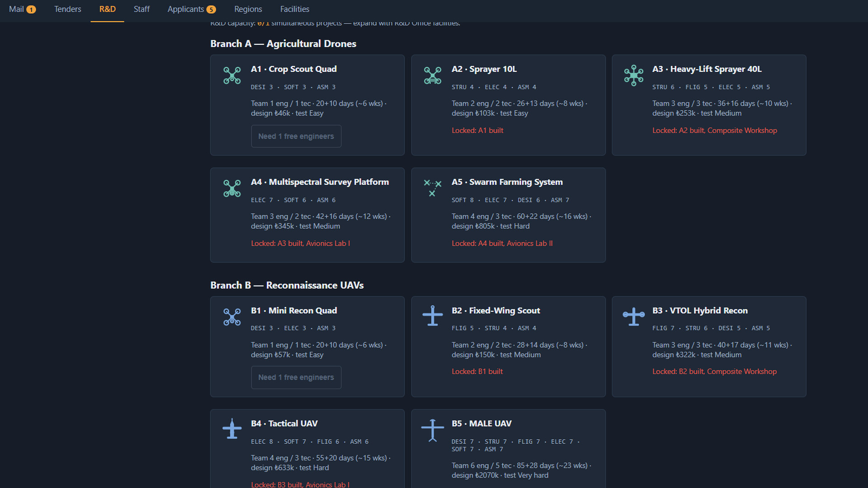Select the A1 · Crop Scout Quad title
The width and height of the screenshot is (868, 488).
click(x=294, y=69)
